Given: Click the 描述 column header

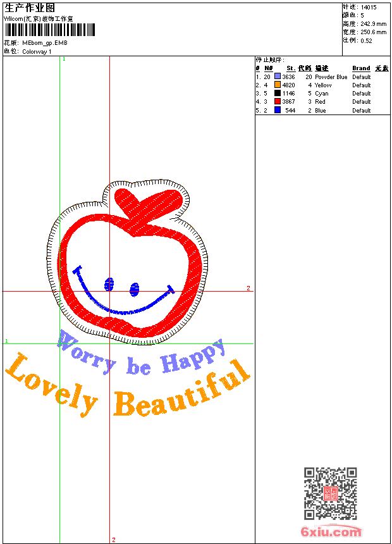Looking at the screenshot, I should [322, 68].
